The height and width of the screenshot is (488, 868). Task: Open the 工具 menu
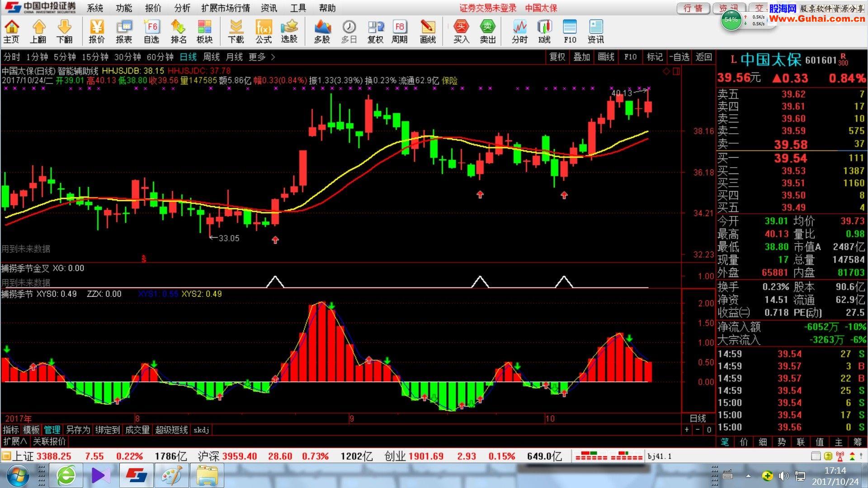298,8
